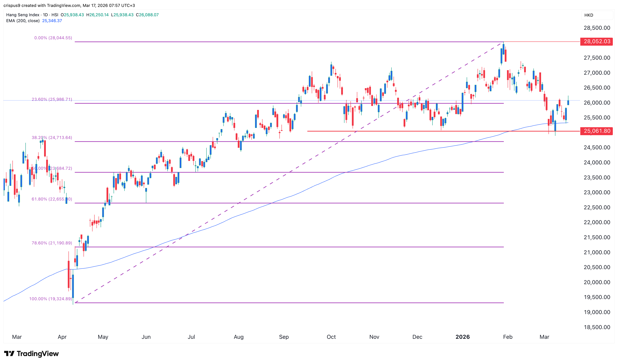Click the close value C26,088.07
The width and height of the screenshot is (618, 364).
click(x=147, y=15)
